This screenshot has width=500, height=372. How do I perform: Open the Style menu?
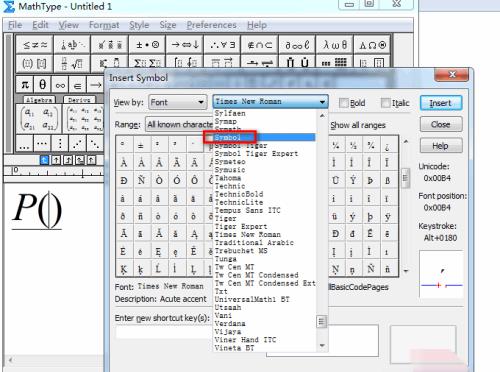[x=139, y=25]
